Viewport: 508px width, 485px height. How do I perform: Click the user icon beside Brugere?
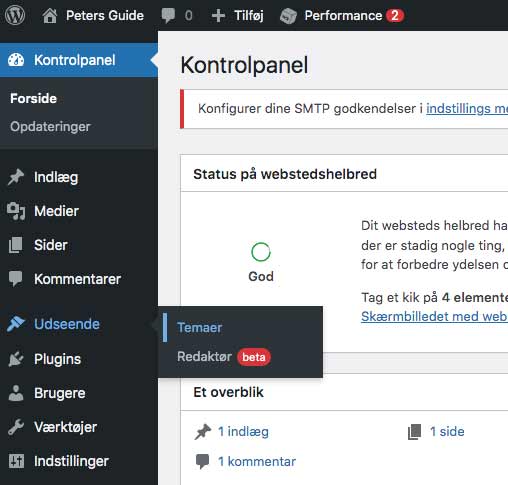click(16, 393)
